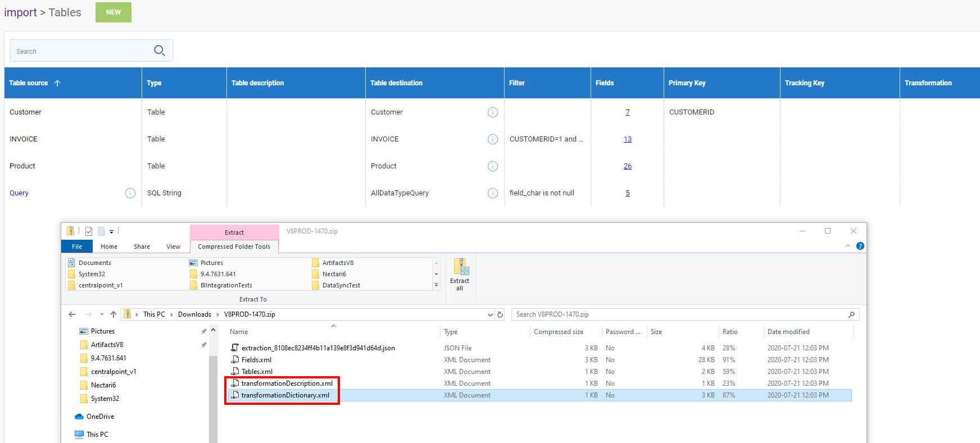Viewport: 980px width, 443px height.
Task: Open help icon in Explorer ribbon
Action: point(860,246)
